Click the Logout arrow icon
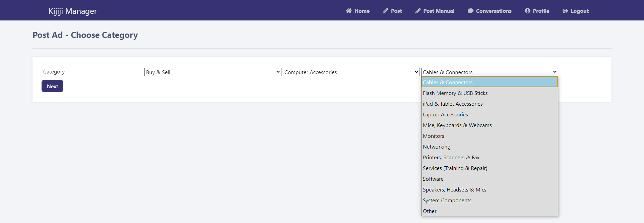 (565, 11)
